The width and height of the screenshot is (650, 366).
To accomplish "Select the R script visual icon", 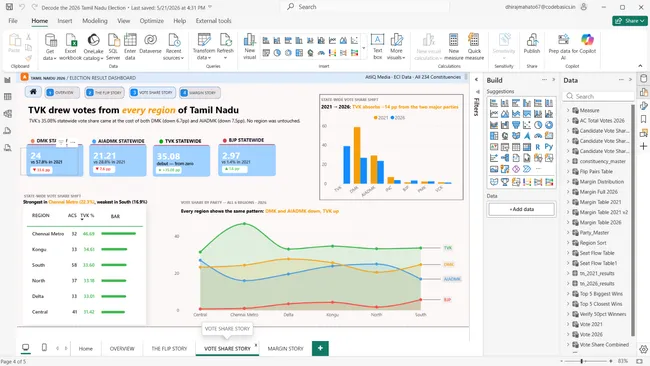I will coord(538,147).
